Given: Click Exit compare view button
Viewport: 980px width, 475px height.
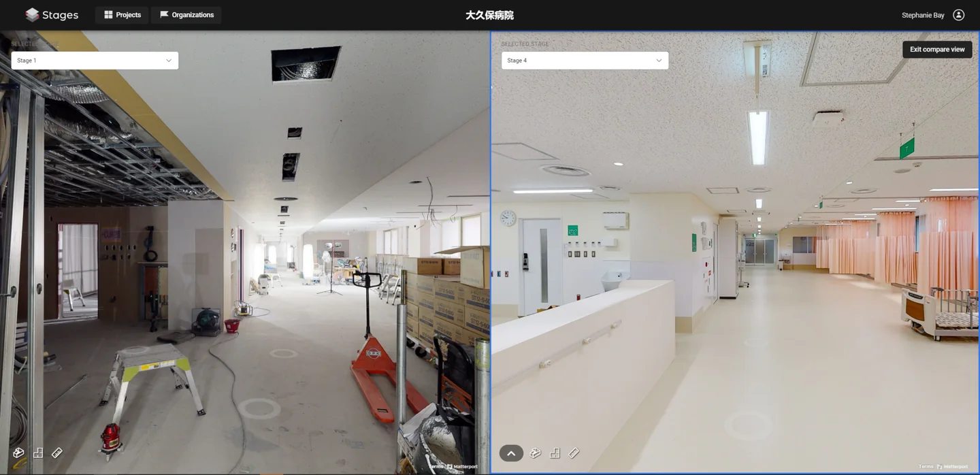Looking at the screenshot, I should pyautogui.click(x=937, y=49).
